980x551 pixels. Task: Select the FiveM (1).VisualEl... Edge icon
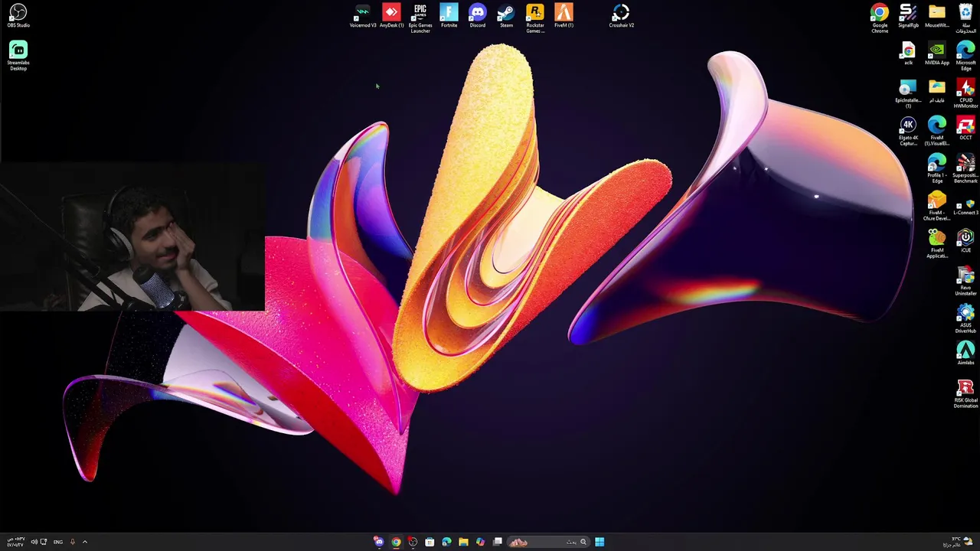tap(937, 131)
